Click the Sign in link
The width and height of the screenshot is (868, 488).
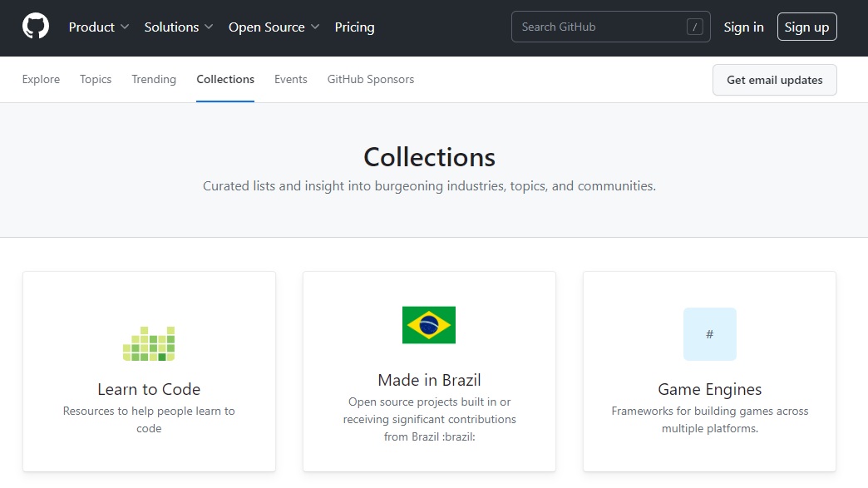(743, 27)
